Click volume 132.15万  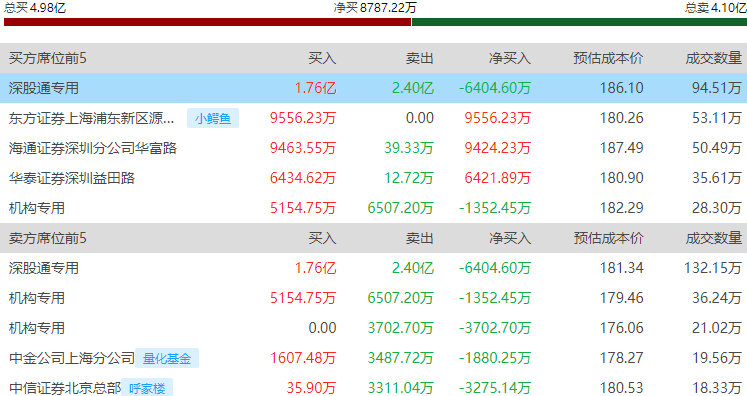click(x=713, y=268)
